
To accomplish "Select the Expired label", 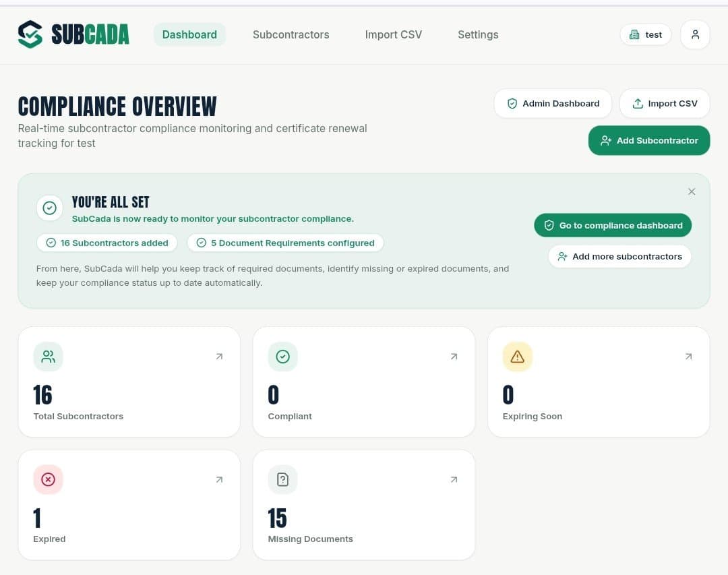I will coord(49,539).
